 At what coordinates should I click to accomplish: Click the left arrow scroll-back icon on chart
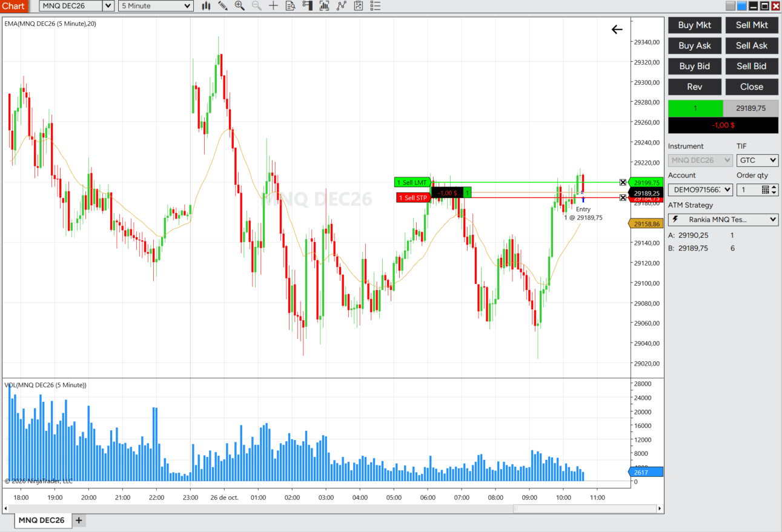[617, 29]
